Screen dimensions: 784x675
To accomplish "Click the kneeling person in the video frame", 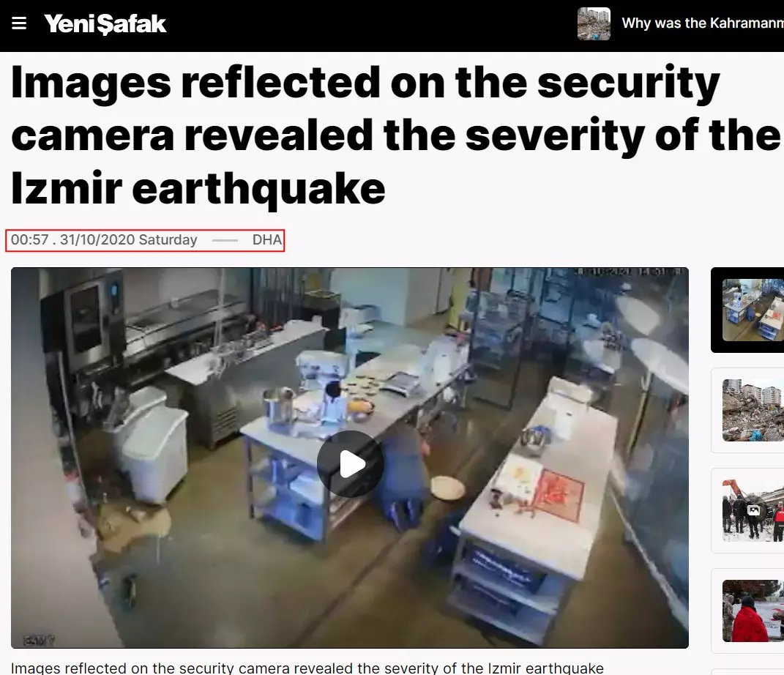I will (x=405, y=474).
